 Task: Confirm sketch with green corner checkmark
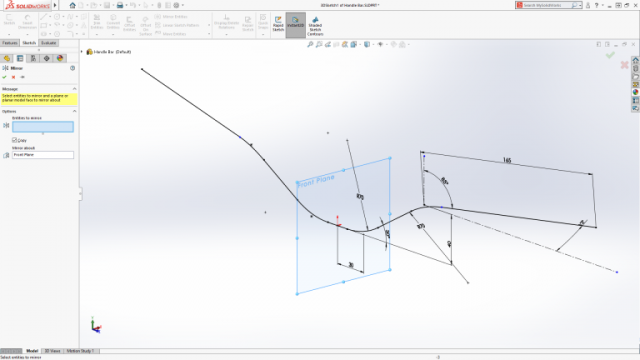click(x=610, y=55)
